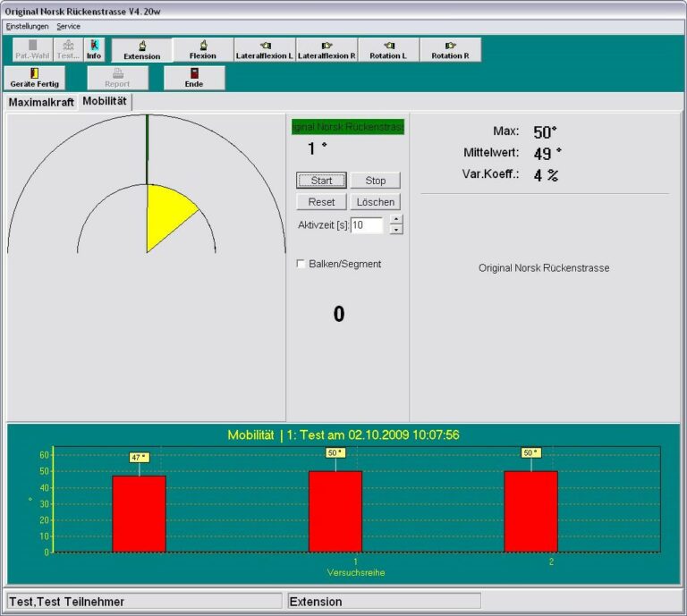Click the first red bar labeled 47°
Viewport: 687px width, 616px height.
click(139, 513)
